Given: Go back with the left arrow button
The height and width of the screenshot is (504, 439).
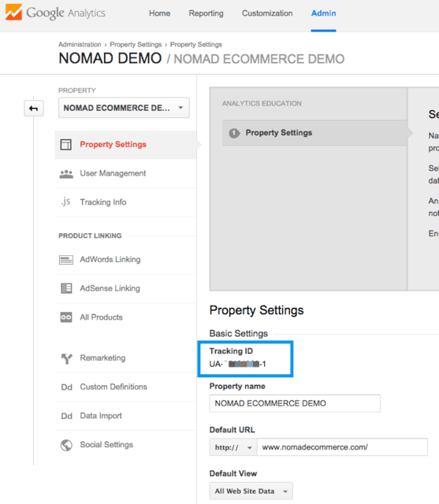Looking at the screenshot, I should click(x=33, y=109).
